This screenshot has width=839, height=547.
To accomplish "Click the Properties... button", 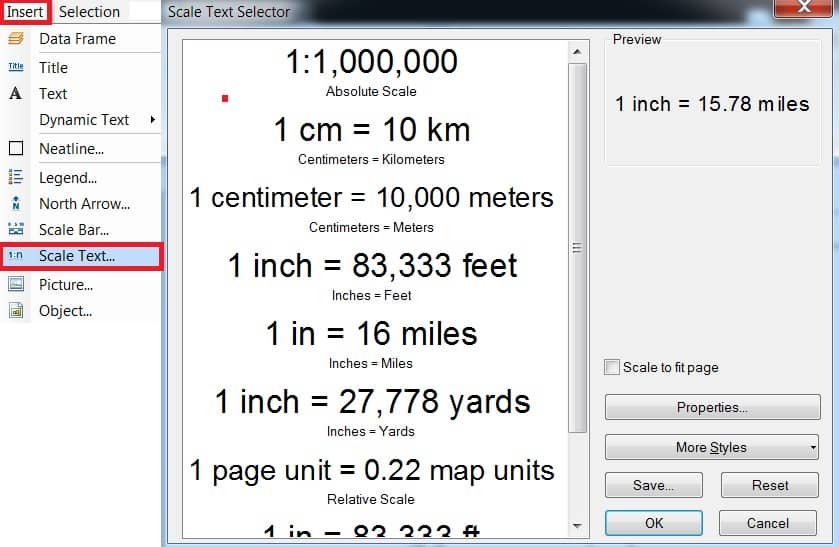I will pos(712,407).
